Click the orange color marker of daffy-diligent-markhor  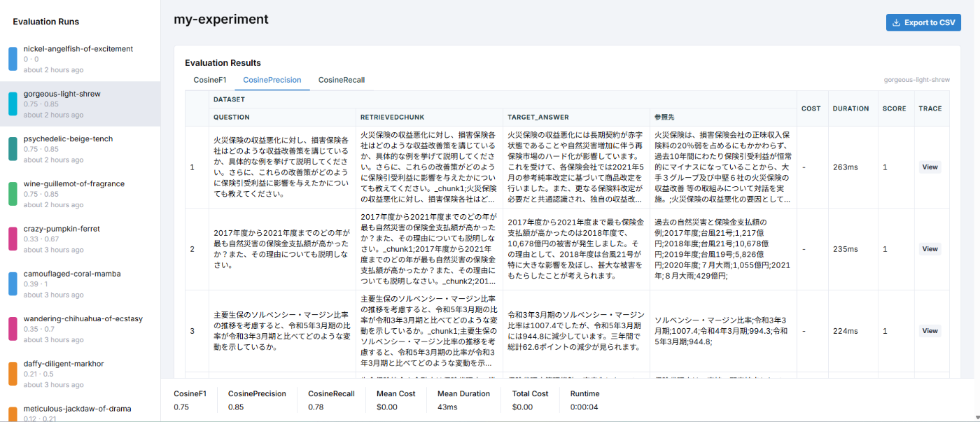click(x=13, y=374)
